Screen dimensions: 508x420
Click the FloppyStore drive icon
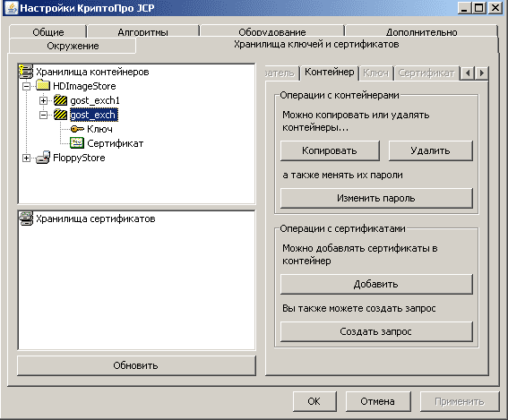(x=43, y=158)
